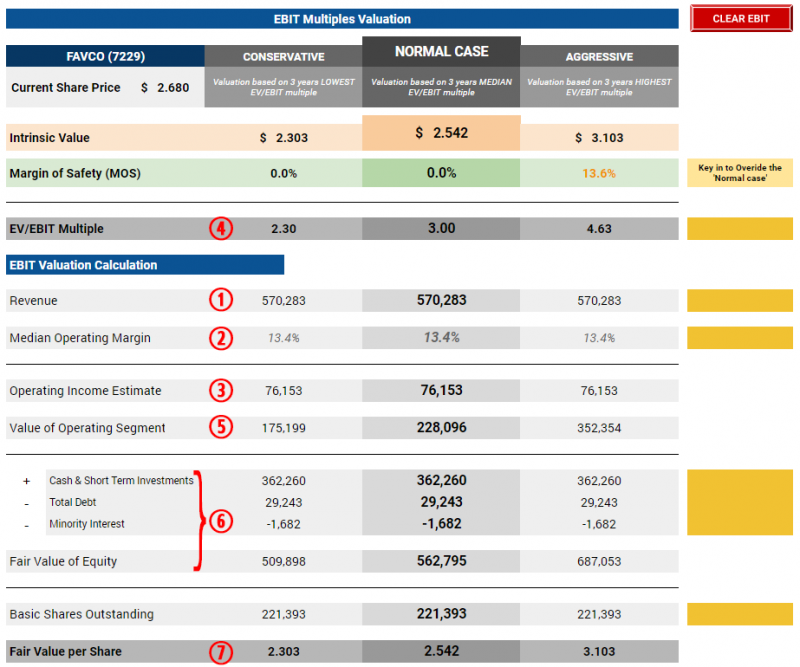Select the yellow override cell next to Revenue
This screenshot has width=800, height=667.
coord(738,300)
